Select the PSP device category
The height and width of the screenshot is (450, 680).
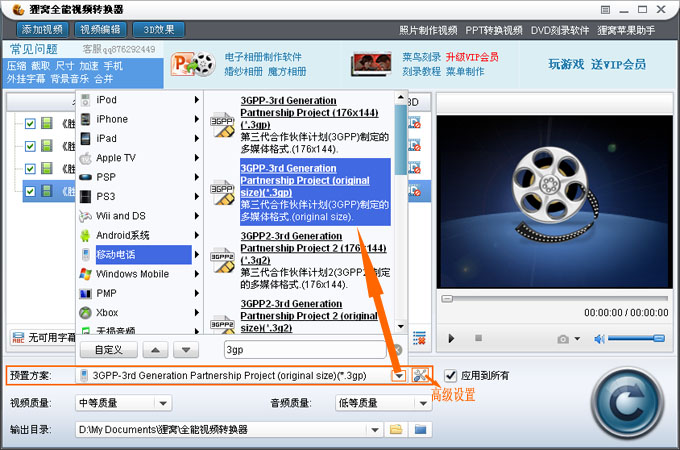pyautogui.click(x=138, y=177)
